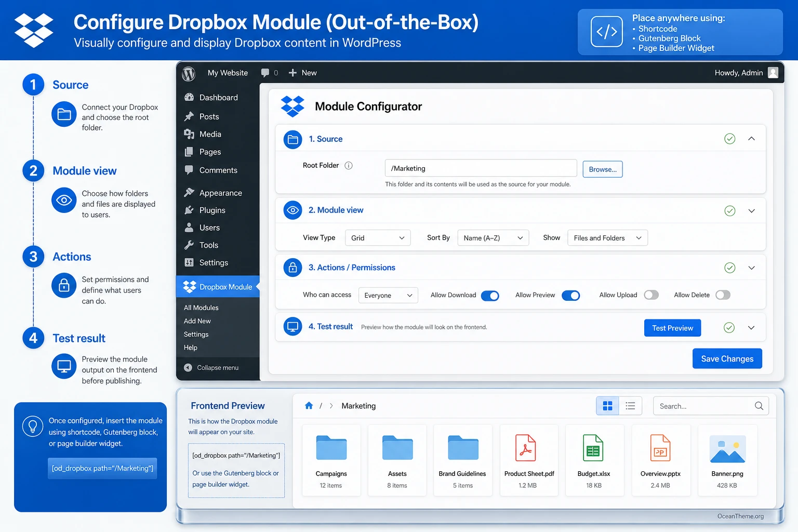
Task: Open the comments bubble in admin bar
Action: click(265, 73)
